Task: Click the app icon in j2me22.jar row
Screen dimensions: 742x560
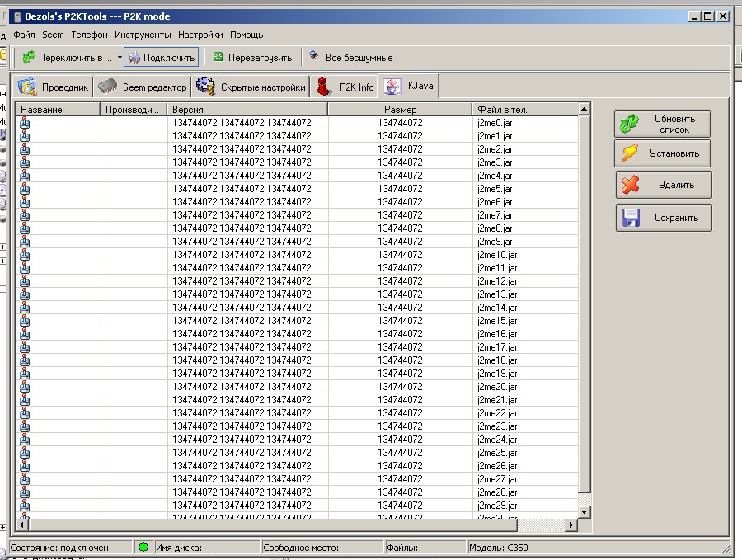Action: point(25,412)
